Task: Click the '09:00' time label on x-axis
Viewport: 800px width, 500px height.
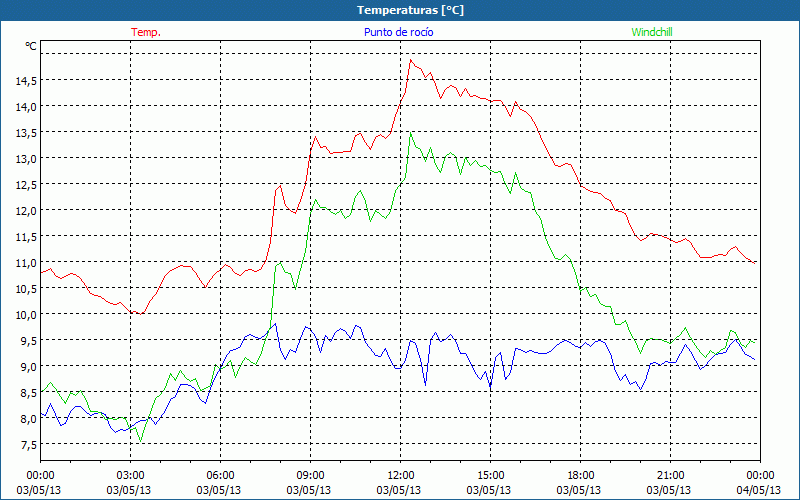Action: click(310, 475)
